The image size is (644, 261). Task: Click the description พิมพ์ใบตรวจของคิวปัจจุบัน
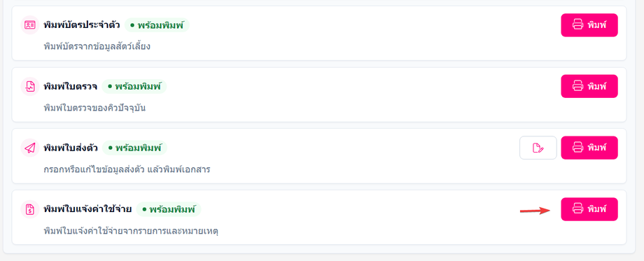pos(95,108)
